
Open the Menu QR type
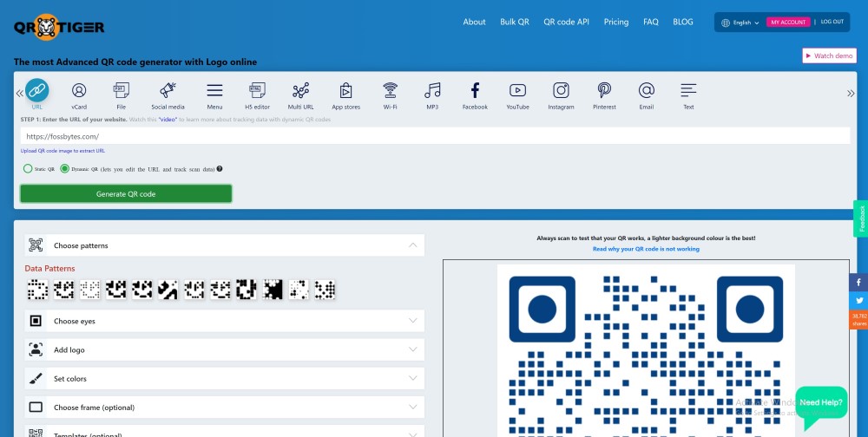coord(214,90)
